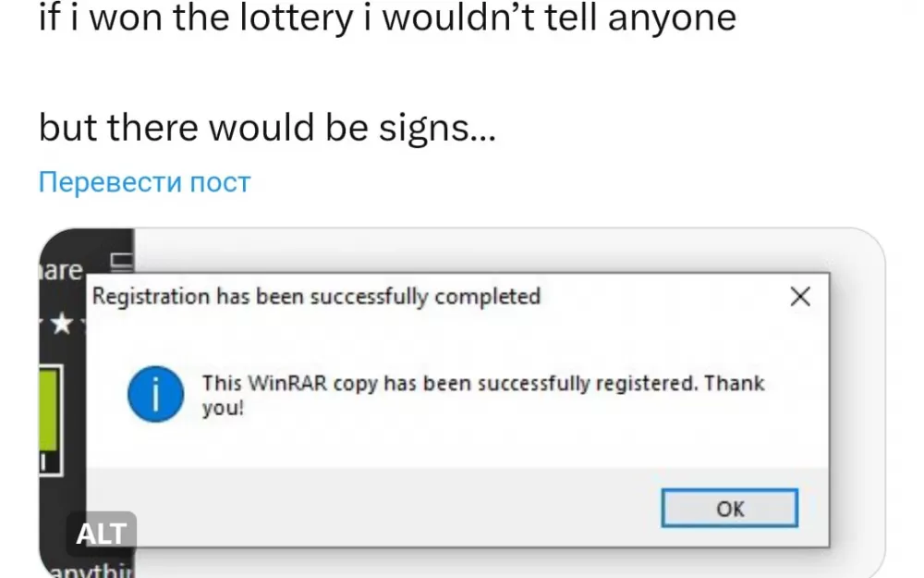Click the white star icon
This screenshot has height=578, width=924.
pyautogui.click(x=61, y=323)
